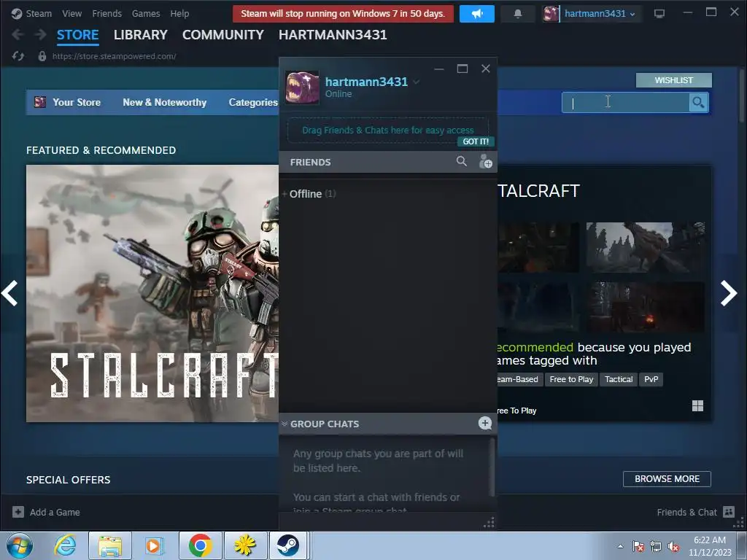Click the megaphone announcements icon

coord(477,13)
